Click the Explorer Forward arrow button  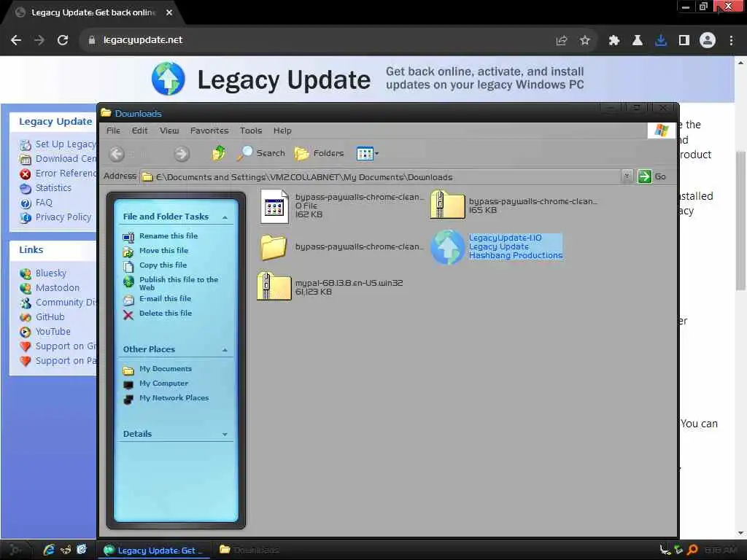[181, 153]
